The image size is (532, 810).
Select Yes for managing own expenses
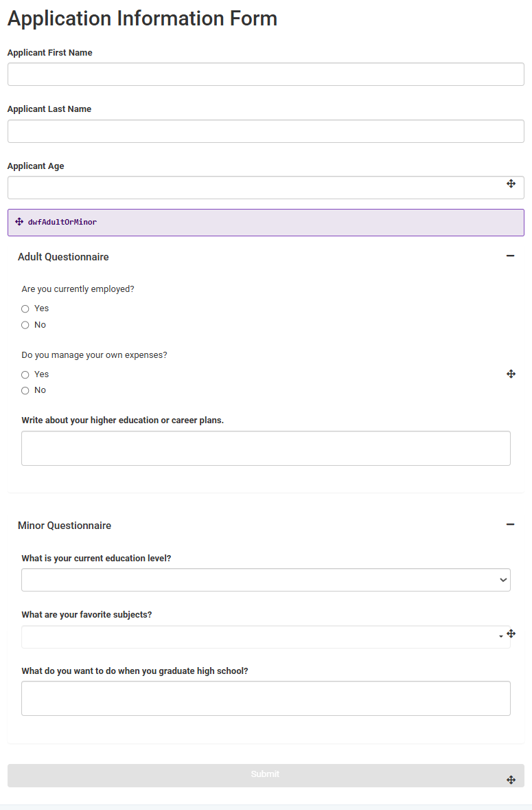coord(25,375)
